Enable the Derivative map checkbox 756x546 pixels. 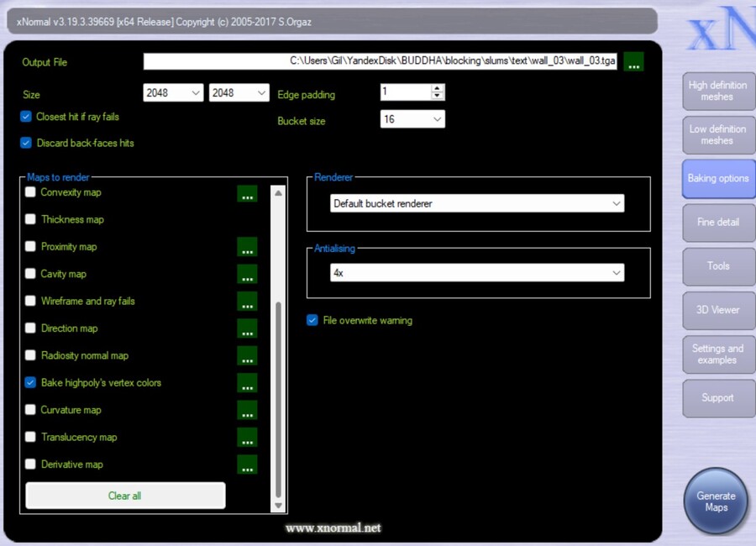click(x=30, y=465)
